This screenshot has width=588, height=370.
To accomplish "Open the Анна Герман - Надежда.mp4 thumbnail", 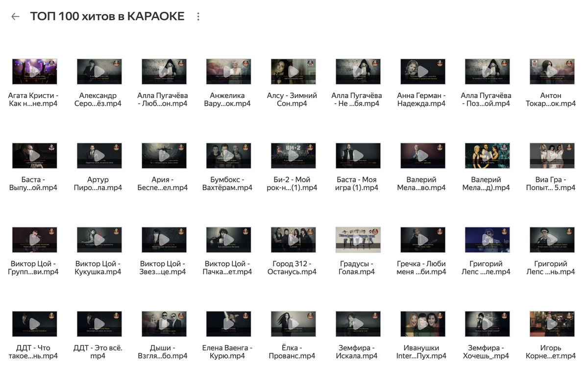I will pos(422,72).
